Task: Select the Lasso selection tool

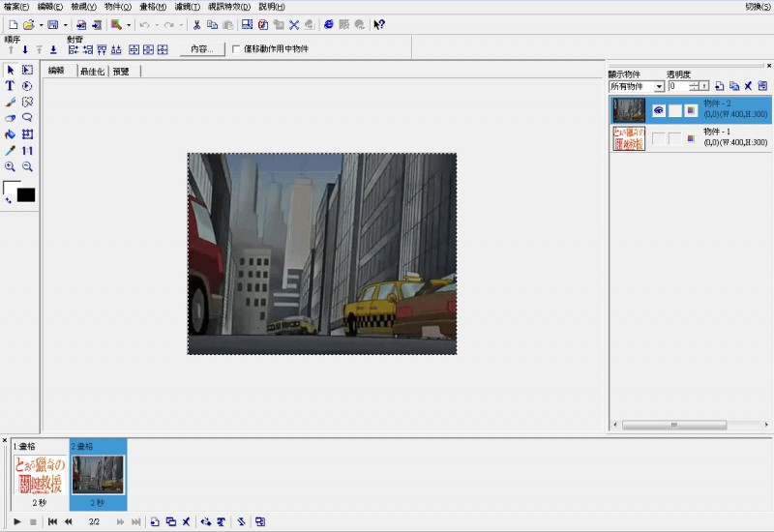Action: 27,118
